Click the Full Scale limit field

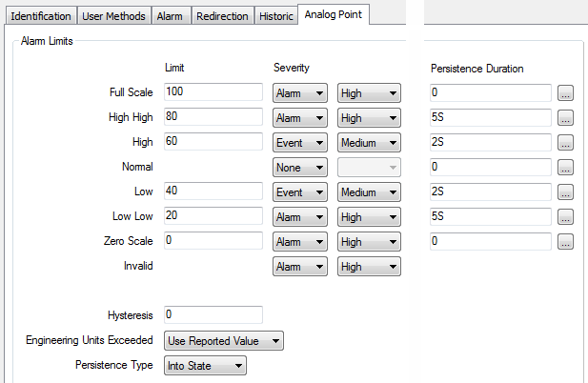(x=213, y=92)
